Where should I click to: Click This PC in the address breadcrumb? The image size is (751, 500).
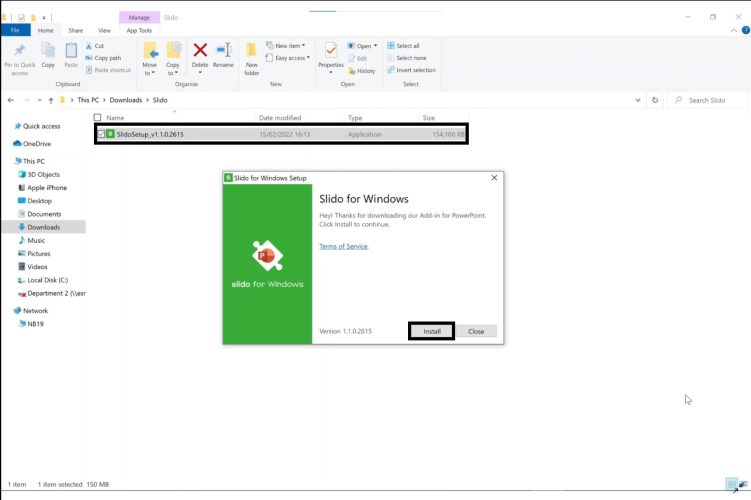click(88, 100)
